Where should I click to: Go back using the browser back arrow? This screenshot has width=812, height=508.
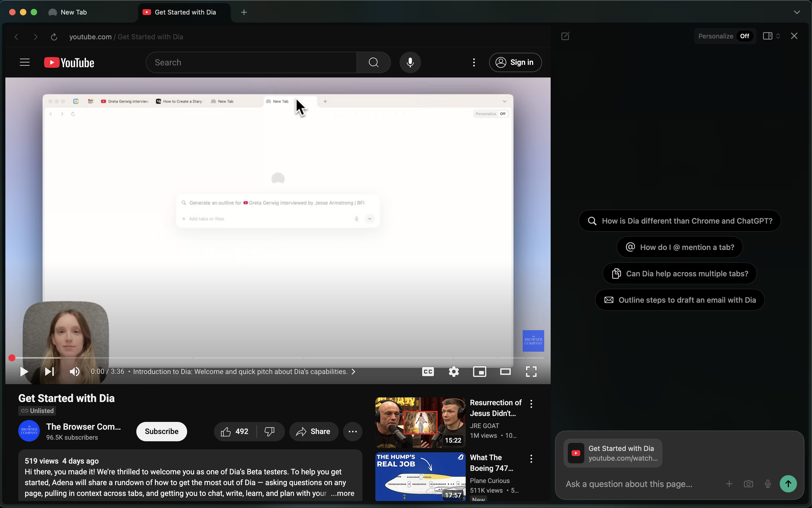point(16,37)
